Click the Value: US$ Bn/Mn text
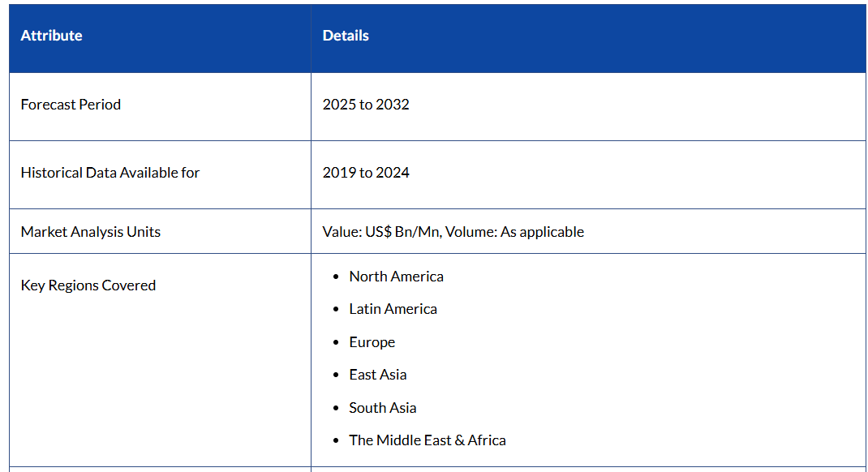 pos(381,232)
